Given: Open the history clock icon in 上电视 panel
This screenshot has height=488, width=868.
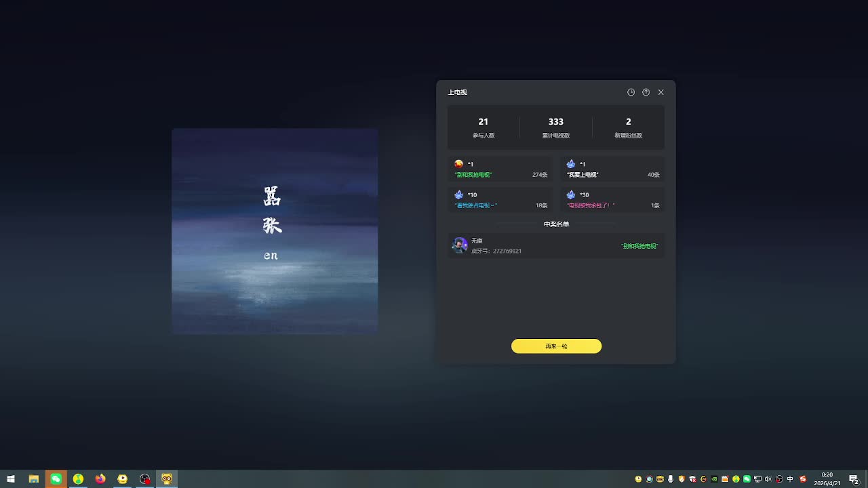Looking at the screenshot, I should click(631, 92).
